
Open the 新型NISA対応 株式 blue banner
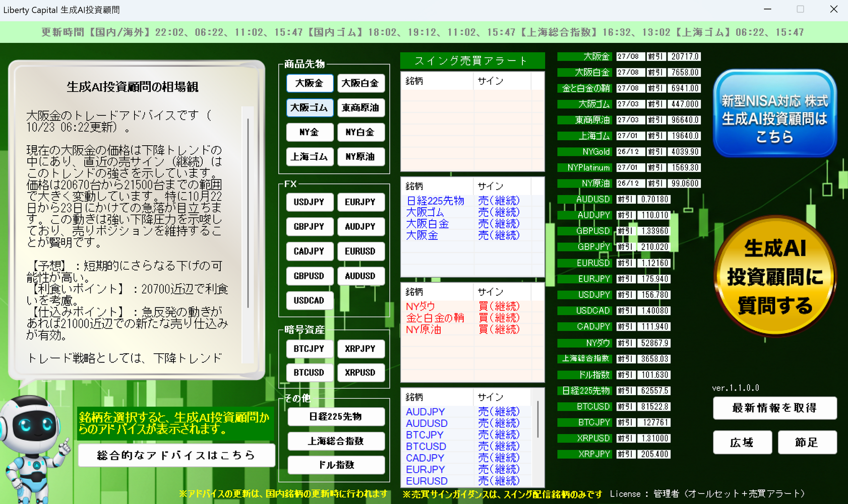[x=775, y=113]
